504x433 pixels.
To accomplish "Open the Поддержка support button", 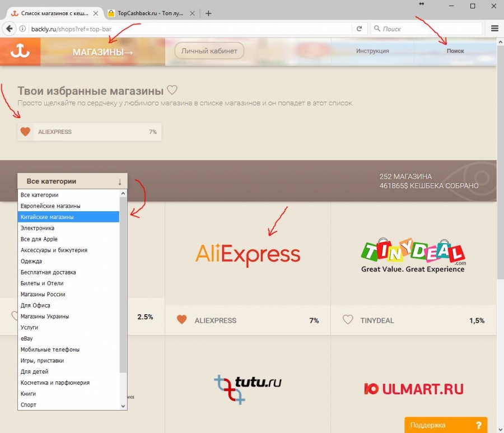I will (x=446, y=425).
